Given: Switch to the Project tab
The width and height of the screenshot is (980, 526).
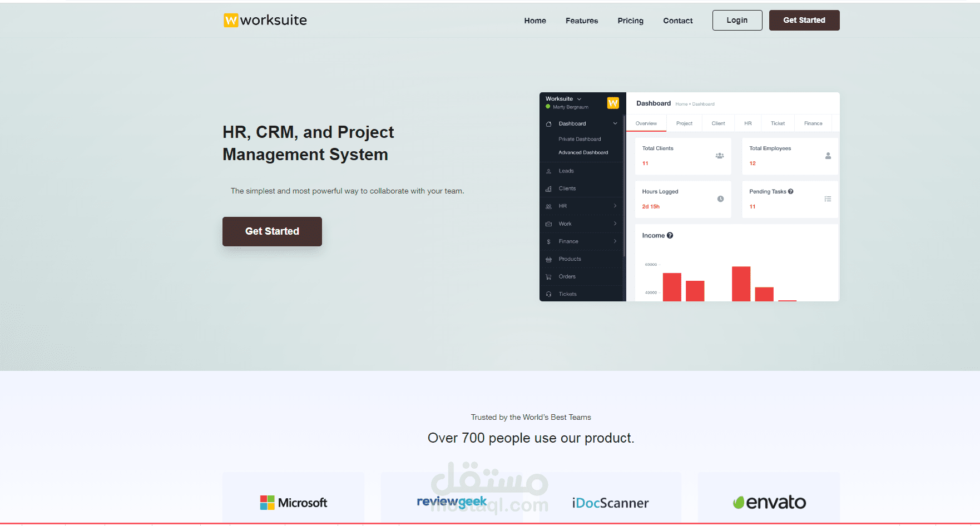Looking at the screenshot, I should [x=684, y=123].
